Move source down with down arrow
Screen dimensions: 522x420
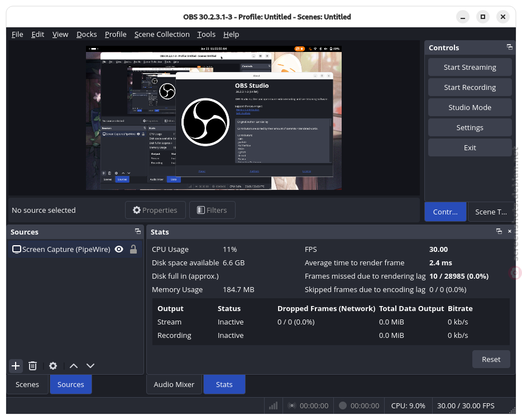[90, 366]
